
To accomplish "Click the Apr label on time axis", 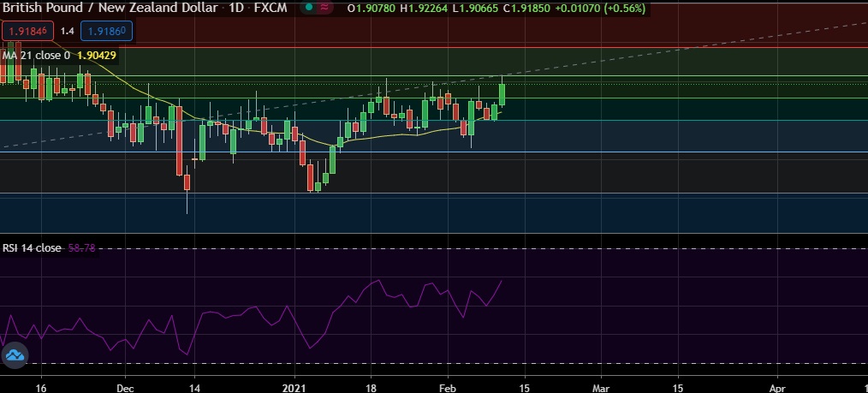I will [x=778, y=388].
